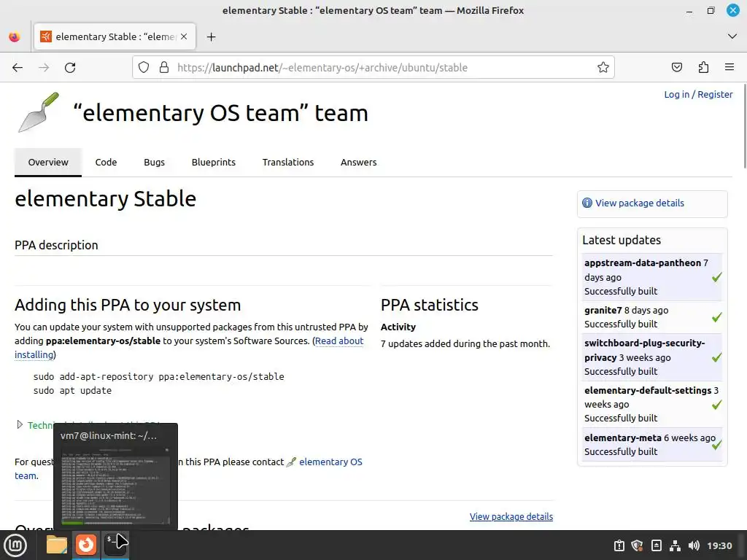Open the Bugs tab
747x560 pixels.
(155, 163)
